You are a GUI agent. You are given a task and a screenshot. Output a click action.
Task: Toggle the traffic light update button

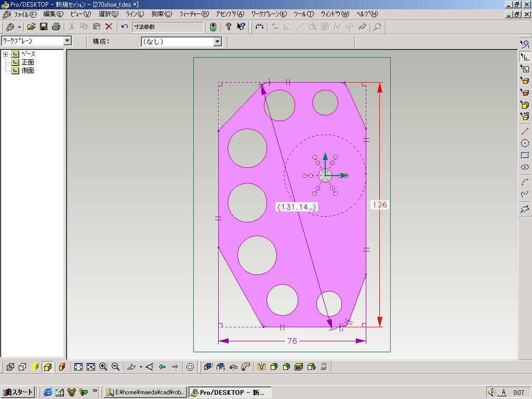point(213,26)
